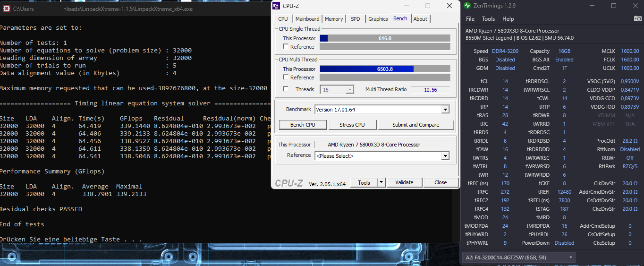644x266 pixels.
Task: Click the RttPark RZQ/5 value
Action: coord(630,166)
